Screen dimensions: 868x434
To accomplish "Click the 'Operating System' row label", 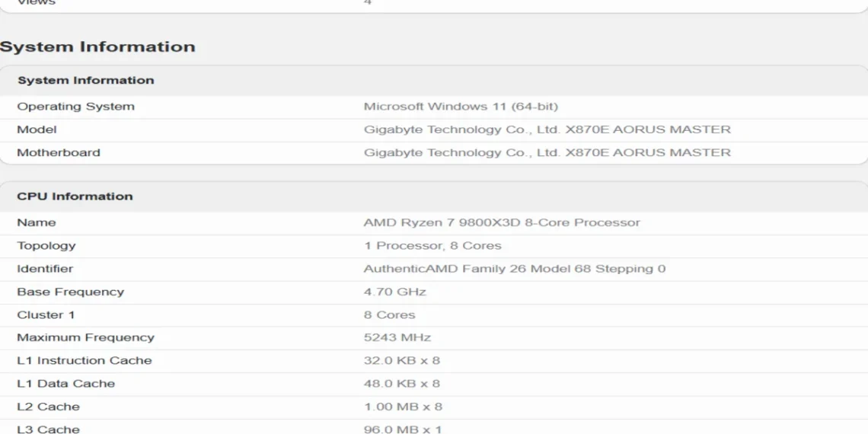I will [x=76, y=107].
